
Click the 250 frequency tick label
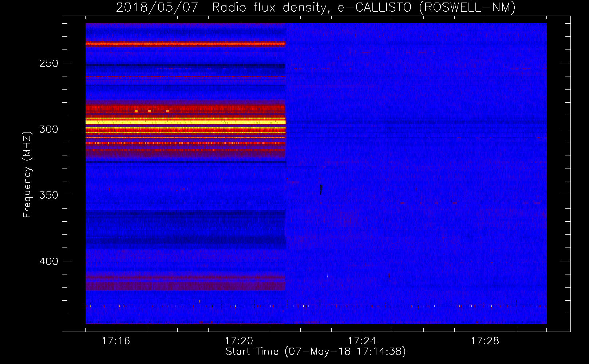click(49, 63)
